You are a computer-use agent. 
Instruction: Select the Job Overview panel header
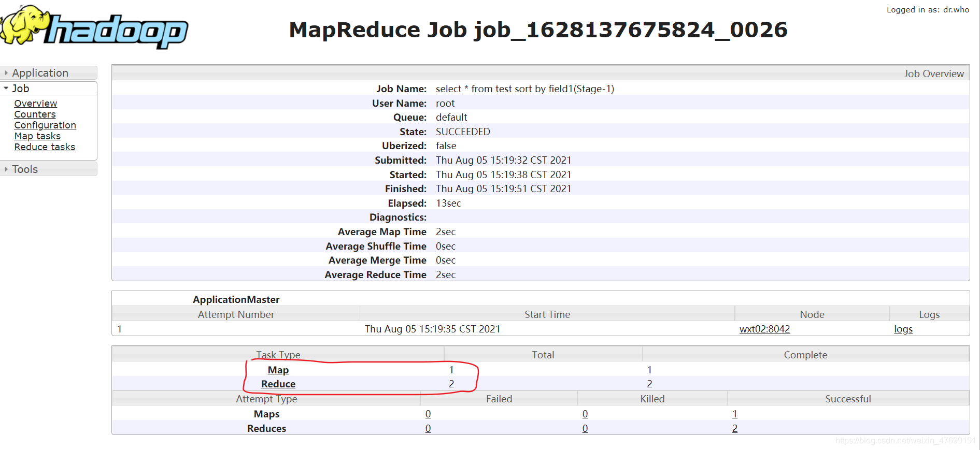click(x=541, y=74)
